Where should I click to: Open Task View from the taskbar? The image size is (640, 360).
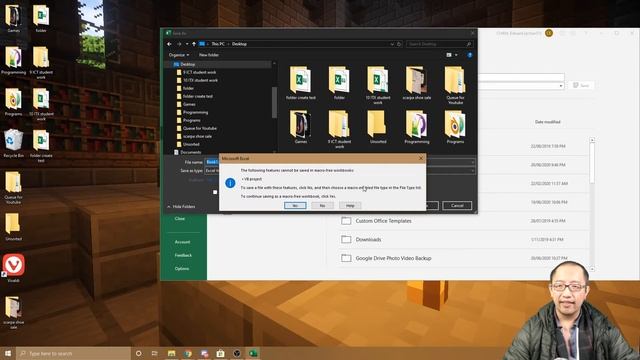(x=155, y=353)
